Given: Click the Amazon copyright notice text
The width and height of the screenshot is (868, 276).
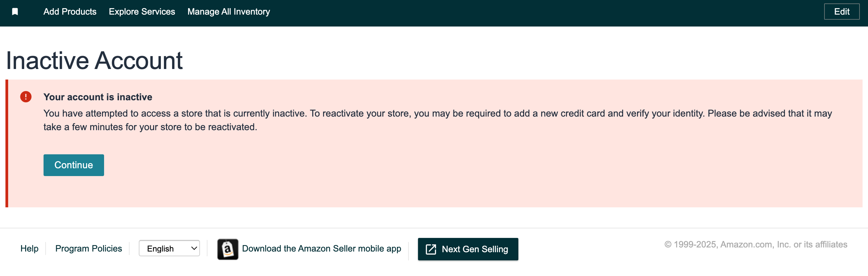Looking at the screenshot, I should pos(756,245).
